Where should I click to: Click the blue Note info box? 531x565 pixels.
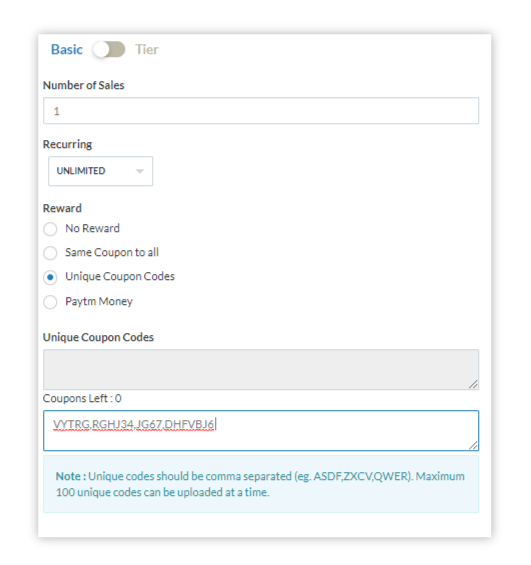coord(261,484)
